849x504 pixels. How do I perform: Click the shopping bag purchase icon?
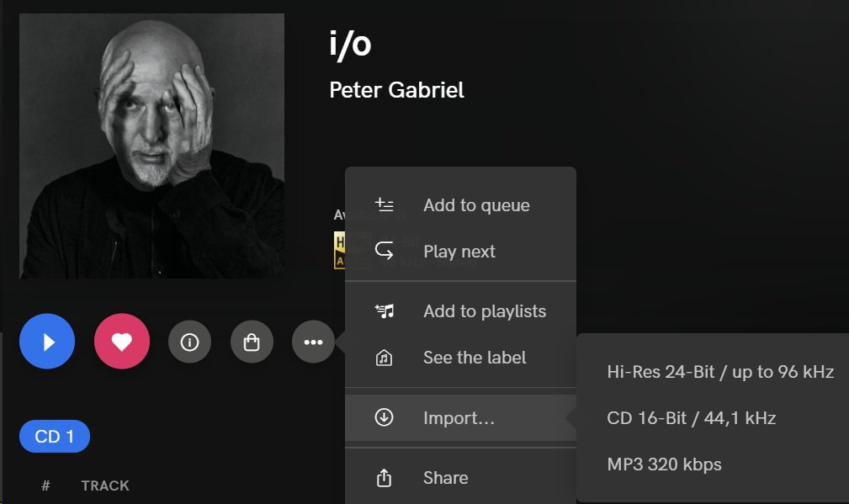tap(252, 342)
